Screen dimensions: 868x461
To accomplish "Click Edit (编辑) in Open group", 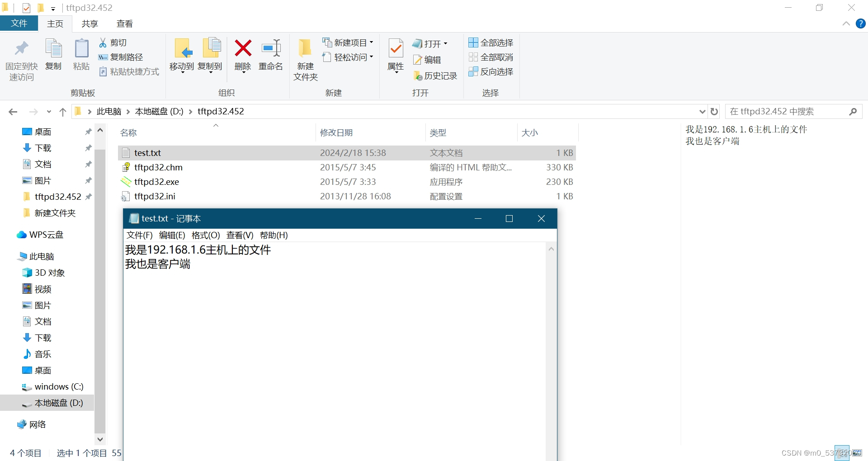I will coord(427,60).
